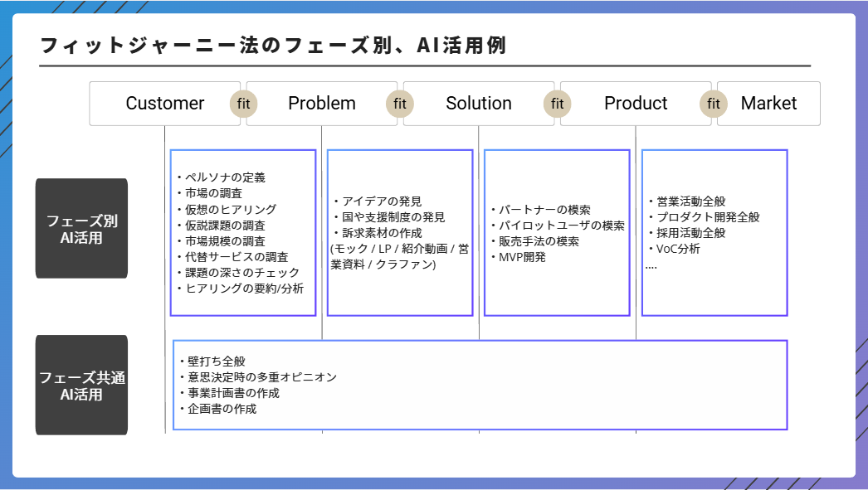This screenshot has height=490, width=868.
Task: Click the 企画書の作成 bullet
Action: (218, 410)
